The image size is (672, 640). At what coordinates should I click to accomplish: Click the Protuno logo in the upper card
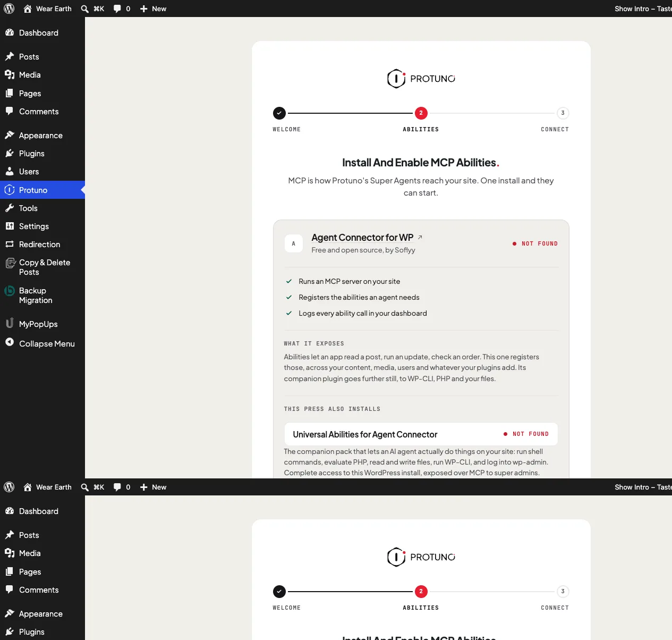click(421, 79)
